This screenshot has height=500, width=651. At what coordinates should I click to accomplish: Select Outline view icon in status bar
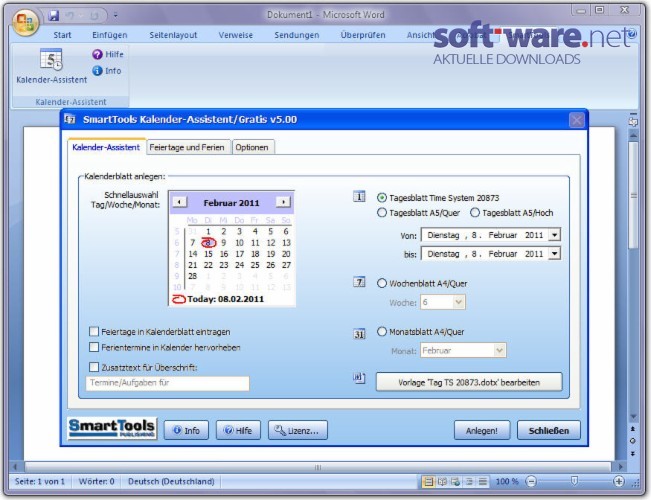pyautogui.click(x=469, y=481)
